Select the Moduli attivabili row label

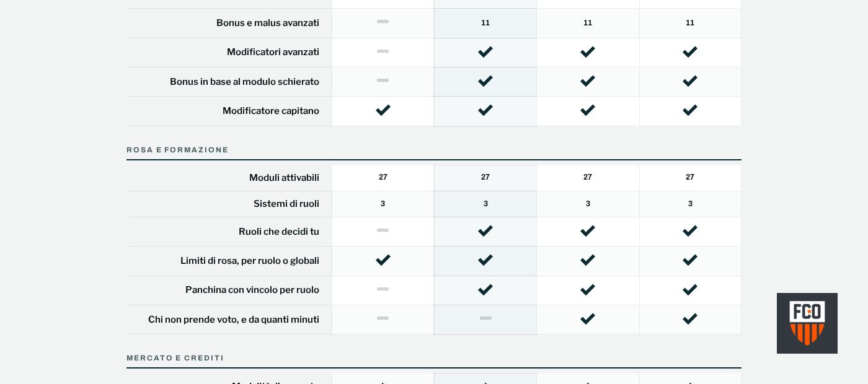coord(284,178)
